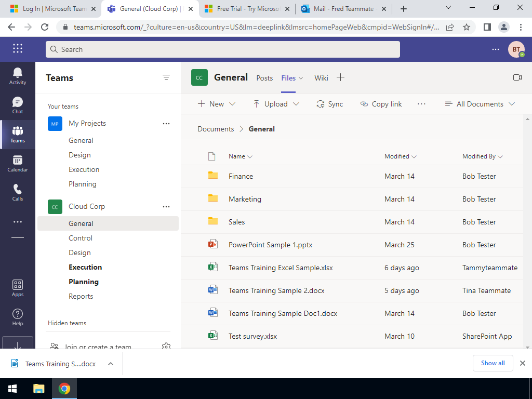Click Show all downloads
The height and width of the screenshot is (399, 532).
[x=493, y=363]
